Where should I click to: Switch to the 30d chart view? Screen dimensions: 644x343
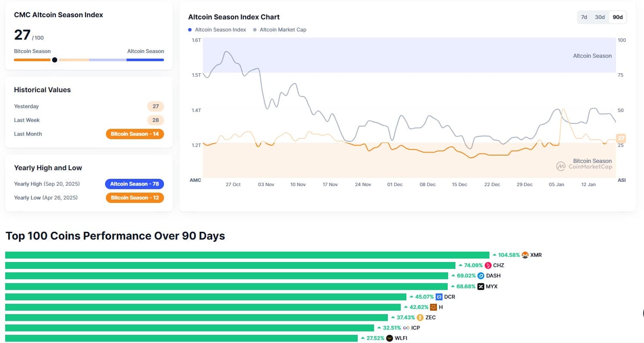tap(600, 17)
